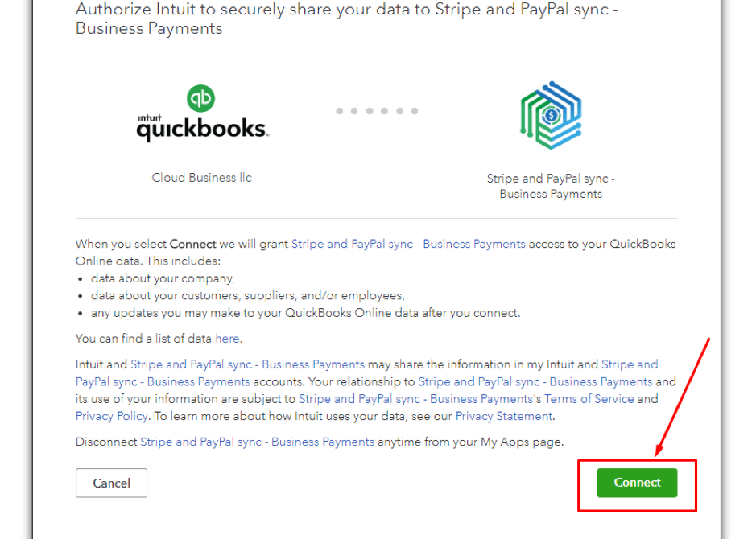This screenshot has width=756, height=539.
Task: Click the intuit quickbooks wordmark
Action: [x=203, y=128]
